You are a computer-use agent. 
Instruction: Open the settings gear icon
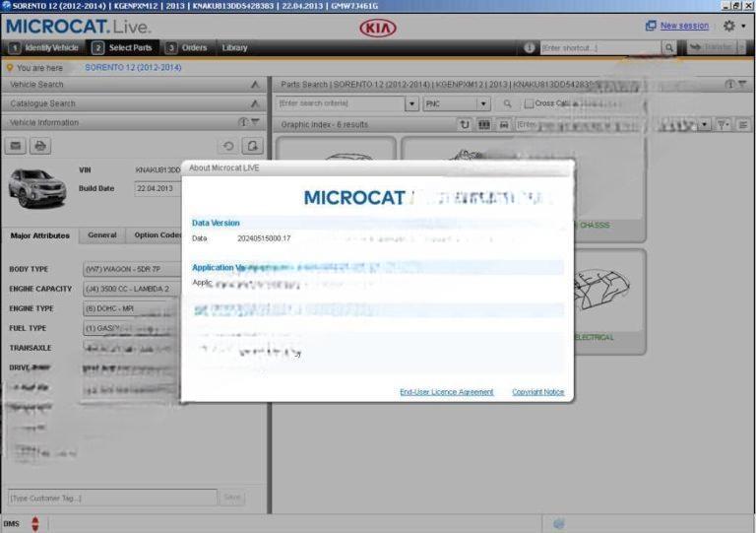click(x=729, y=26)
